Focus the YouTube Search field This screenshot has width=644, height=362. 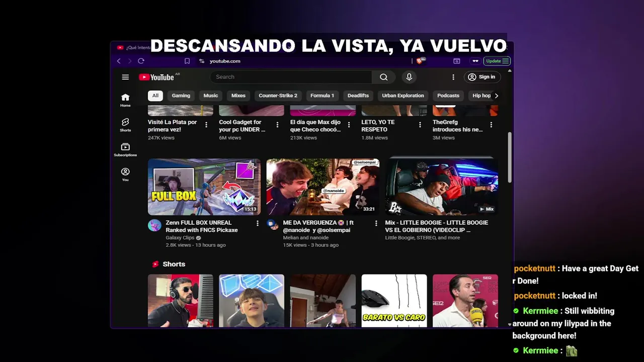291,77
